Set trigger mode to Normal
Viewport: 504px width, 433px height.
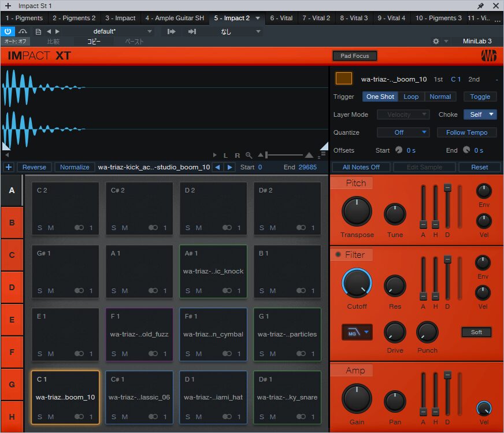(440, 97)
